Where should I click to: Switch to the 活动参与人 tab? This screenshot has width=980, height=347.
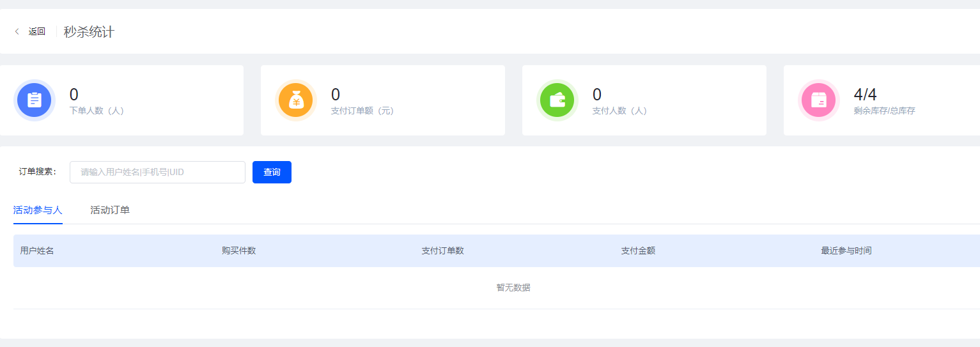pos(38,210)
